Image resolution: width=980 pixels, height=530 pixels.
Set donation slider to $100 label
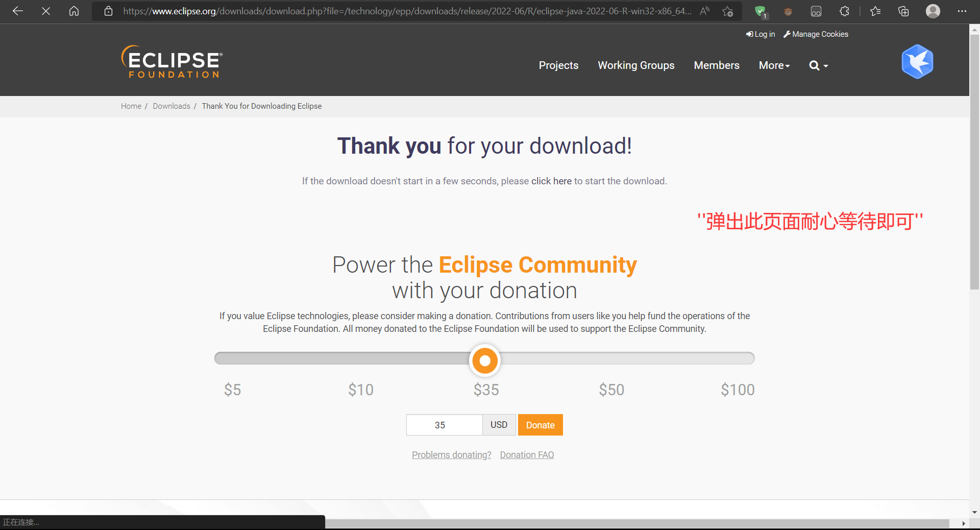click(738, 390)
